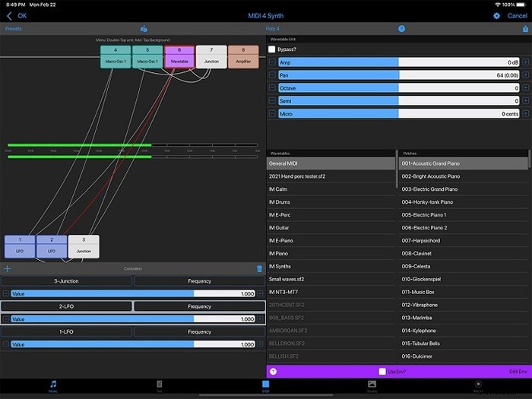Decrease Semi with its minus button

pos(272,101)
